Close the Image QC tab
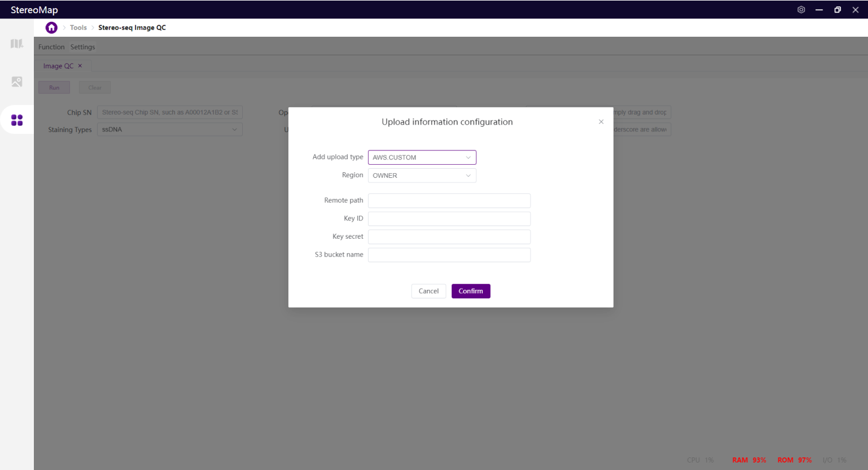Viewport: 868px width, 470px height. point(80,66)
